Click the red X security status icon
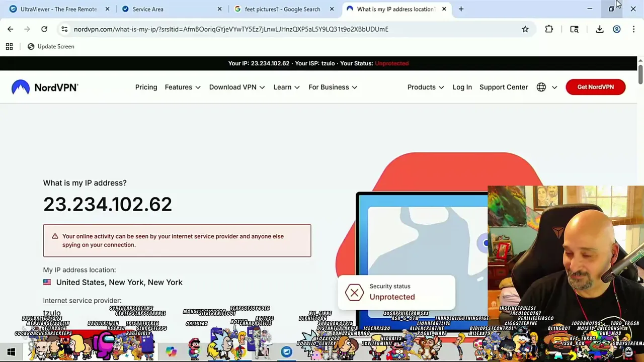Screen dimensions: 644x362 tap(354, 292)
